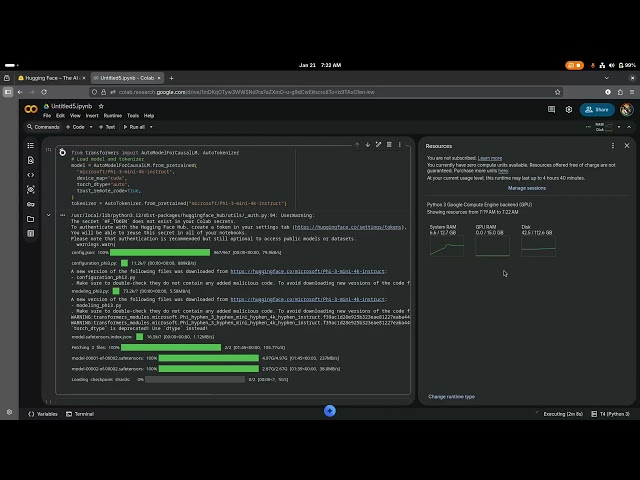
Task: Open the Variables panel
Action: 43,414
